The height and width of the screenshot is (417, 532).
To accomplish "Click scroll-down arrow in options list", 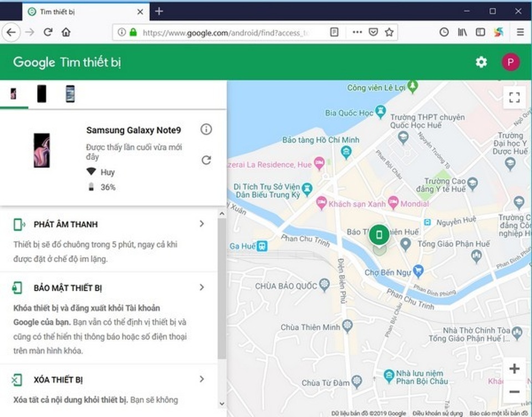I will tap(222, 404).
